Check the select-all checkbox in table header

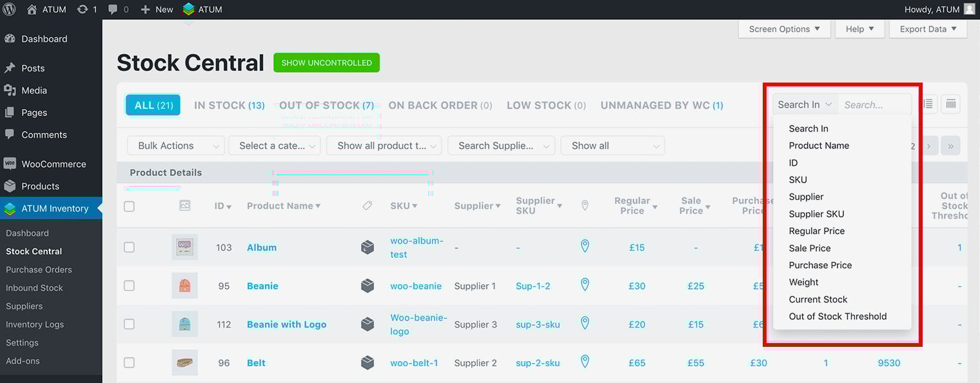[x=129, y=206]
